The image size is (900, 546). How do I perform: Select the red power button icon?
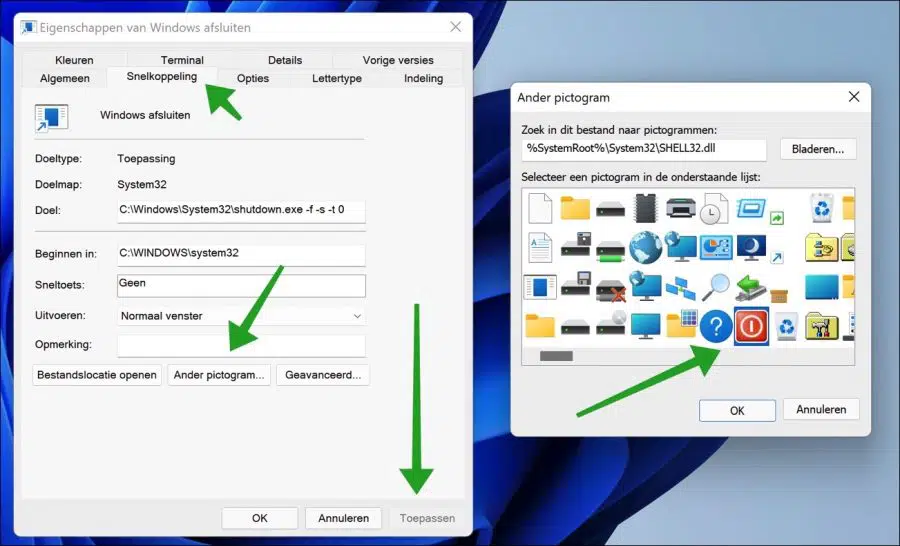pyautogui.click(x=751, y=326)
